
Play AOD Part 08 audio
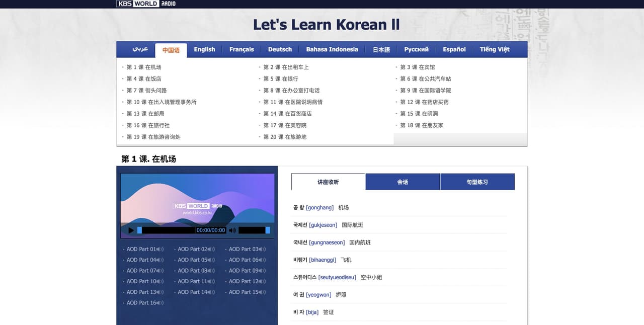click(x=195, y=271)
